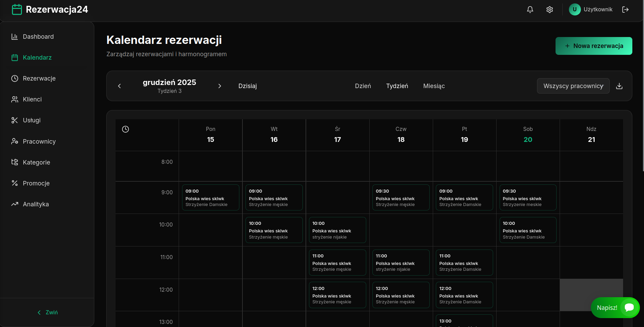Image resolution: width=644 pixels, height=327 pixels.
Task: Open the Wszyscy pracownicy dropdown
Action: coord(573,86)
